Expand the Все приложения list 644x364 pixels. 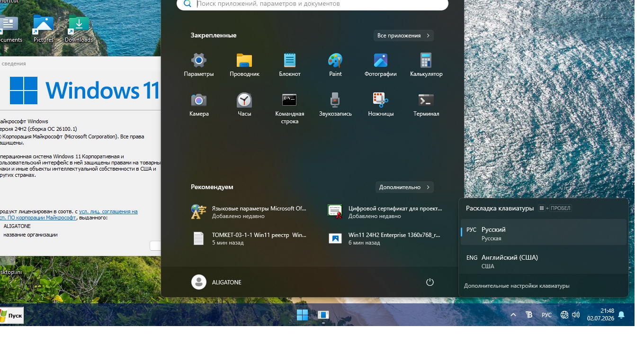pyautogui.click(x=403, y=36)
